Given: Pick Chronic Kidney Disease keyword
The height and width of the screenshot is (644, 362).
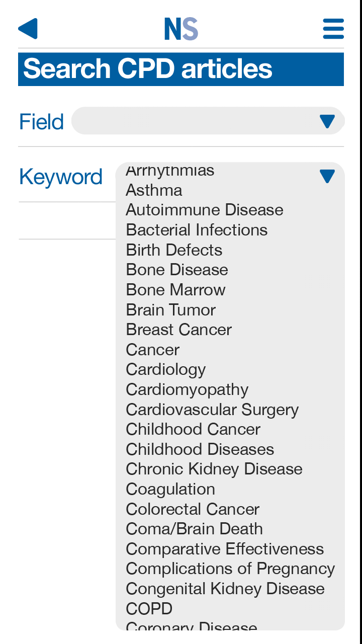Looking at the screenshot, I should pyautogui.click(x=214, y=469).
